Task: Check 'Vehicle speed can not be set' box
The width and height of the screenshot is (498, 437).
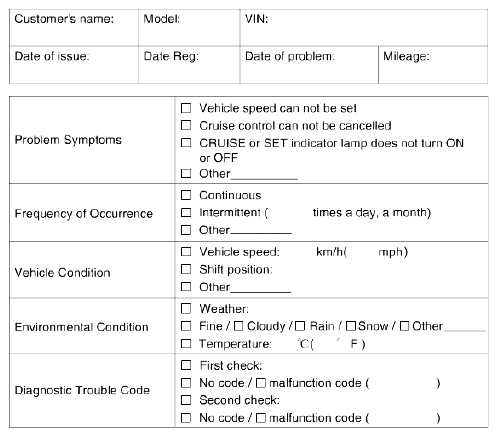Action: tap(186, 108)
